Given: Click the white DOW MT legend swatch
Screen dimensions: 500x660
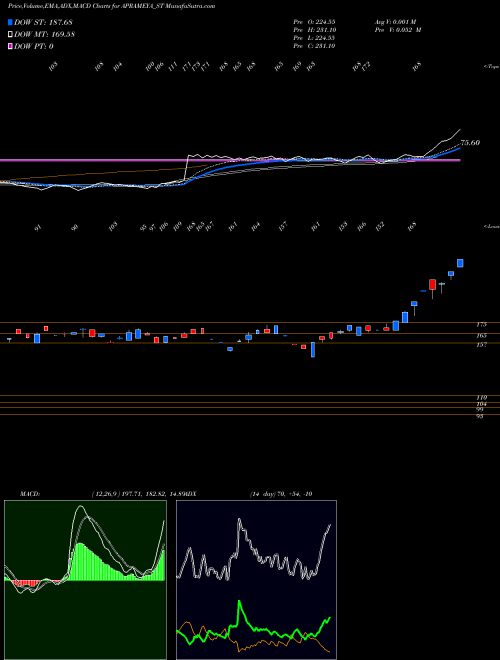Looking at the screenshot, I should click(x=10, y=34).
